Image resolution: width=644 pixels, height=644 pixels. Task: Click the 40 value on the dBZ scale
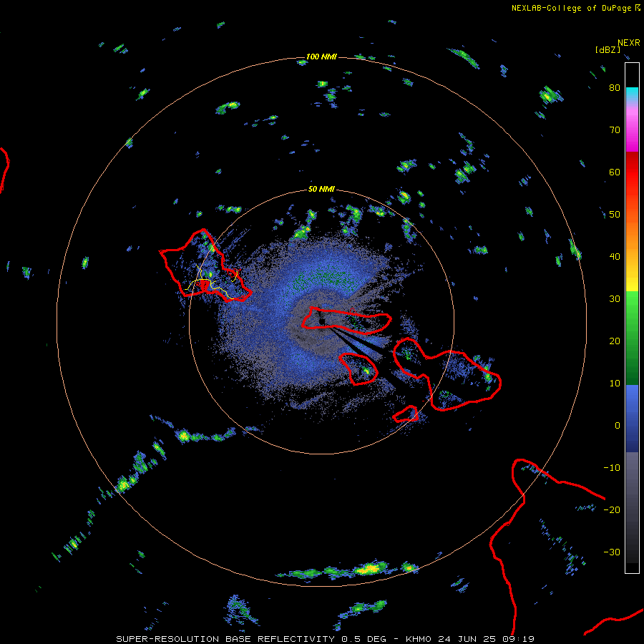click(x=615, y=257)
